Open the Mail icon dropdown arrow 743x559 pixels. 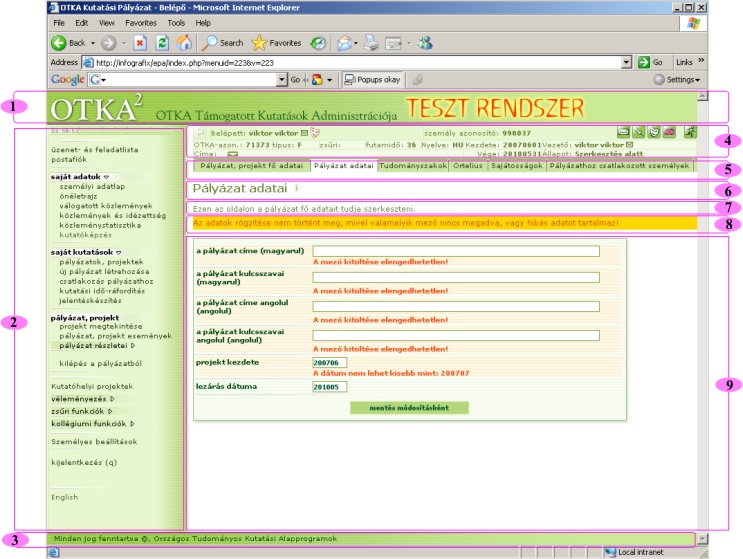[356, 43]
